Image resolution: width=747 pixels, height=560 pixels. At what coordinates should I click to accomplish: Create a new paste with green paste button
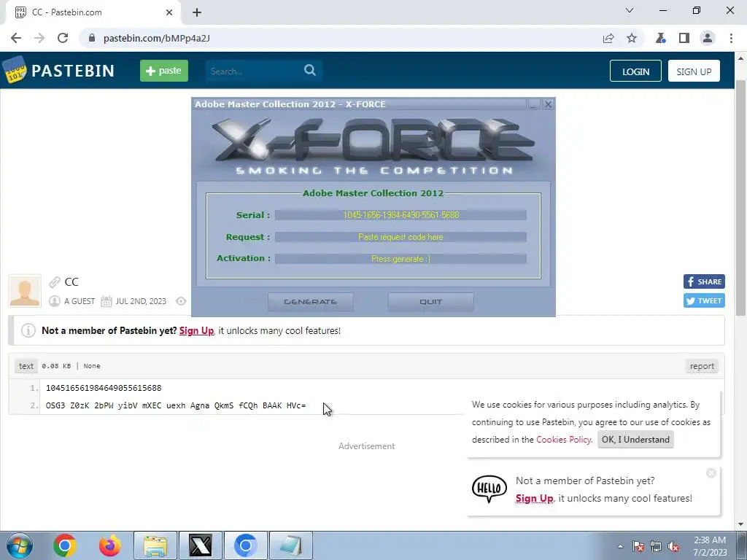(x=164, y=71)
